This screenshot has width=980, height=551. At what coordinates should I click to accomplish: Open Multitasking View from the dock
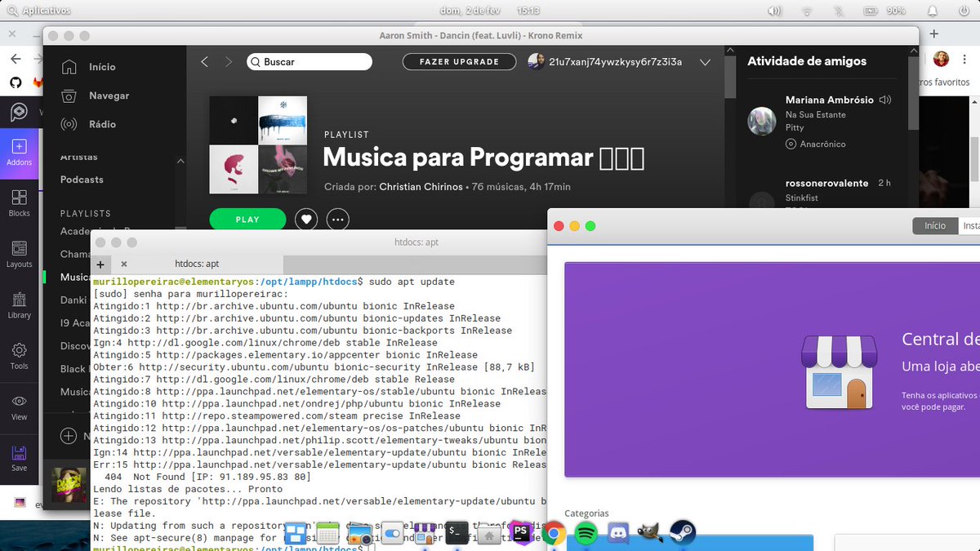point(295,534)
